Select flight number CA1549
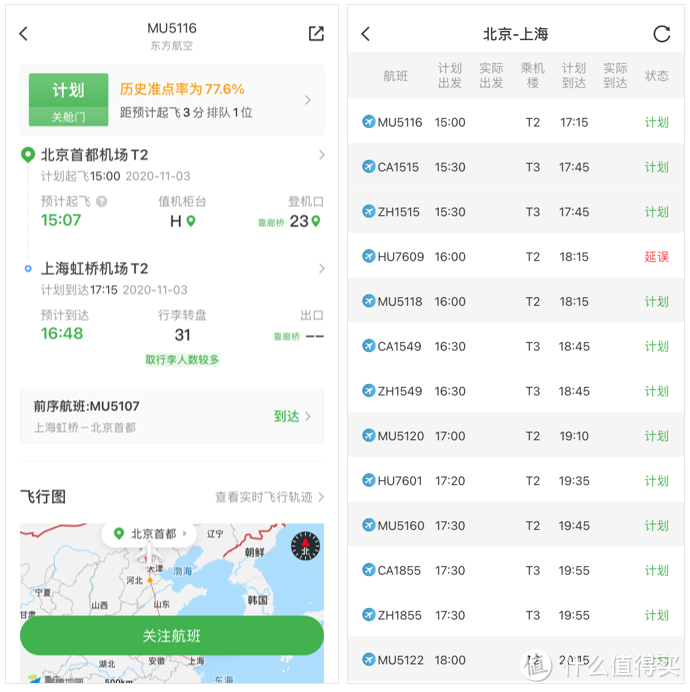Viewport: 690px width, 692px height. (x=400, y=346)
